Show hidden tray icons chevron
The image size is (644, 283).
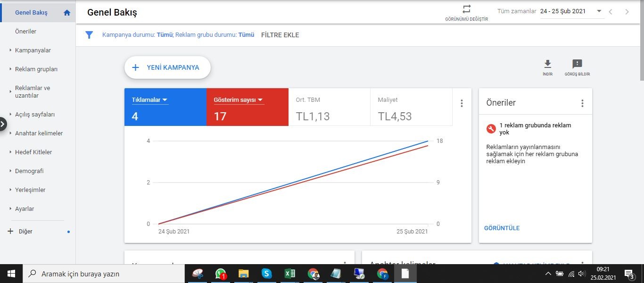548,274
